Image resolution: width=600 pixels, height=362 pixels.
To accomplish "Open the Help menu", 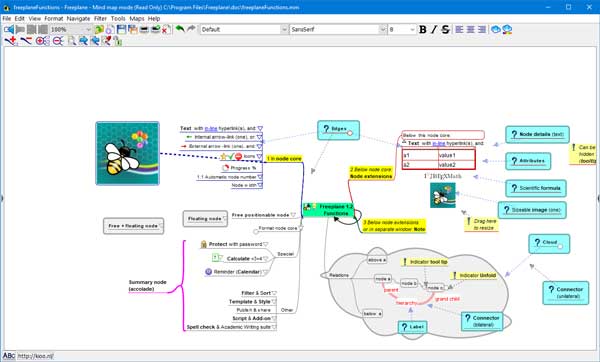I will (x=154, y=18).
